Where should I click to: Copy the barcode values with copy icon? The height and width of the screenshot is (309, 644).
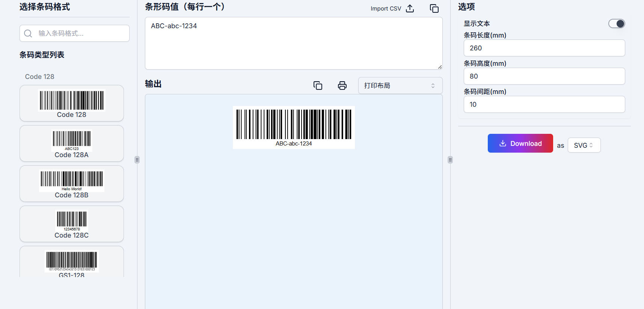434,8
